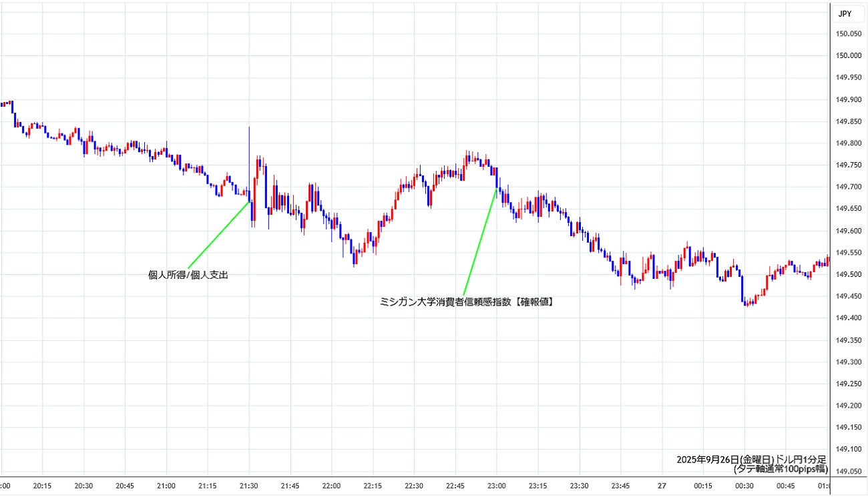
Task: Click the 149.250 price axis label
Action: (849, 385)
